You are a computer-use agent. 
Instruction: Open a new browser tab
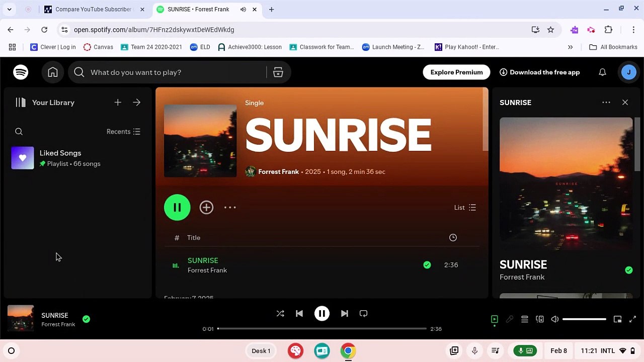pos(271,10)
